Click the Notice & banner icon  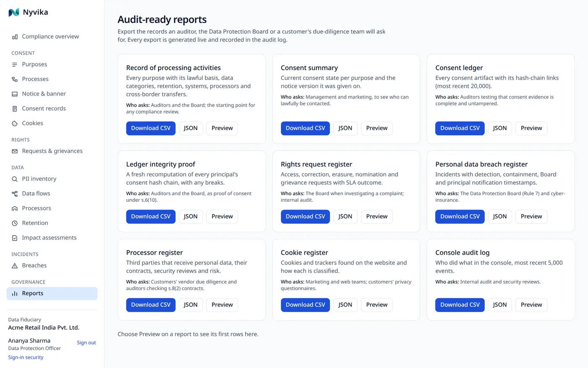(15, 94)
